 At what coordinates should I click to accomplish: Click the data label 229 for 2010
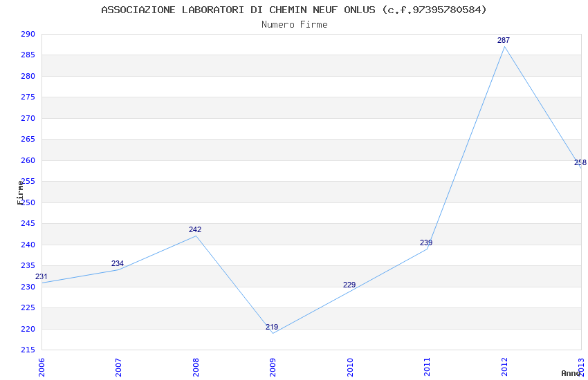click(349, 285)
